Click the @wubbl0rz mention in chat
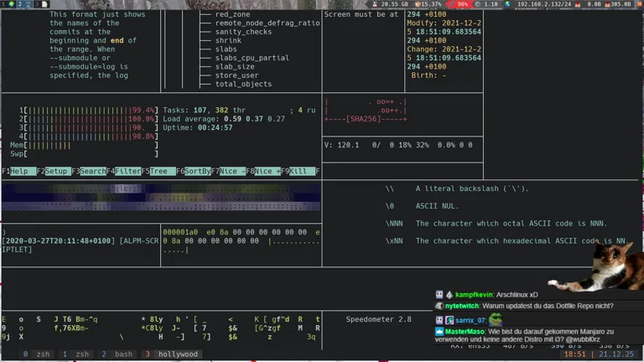The width and height of the screenshot is (644, 362). click(583, 339)
